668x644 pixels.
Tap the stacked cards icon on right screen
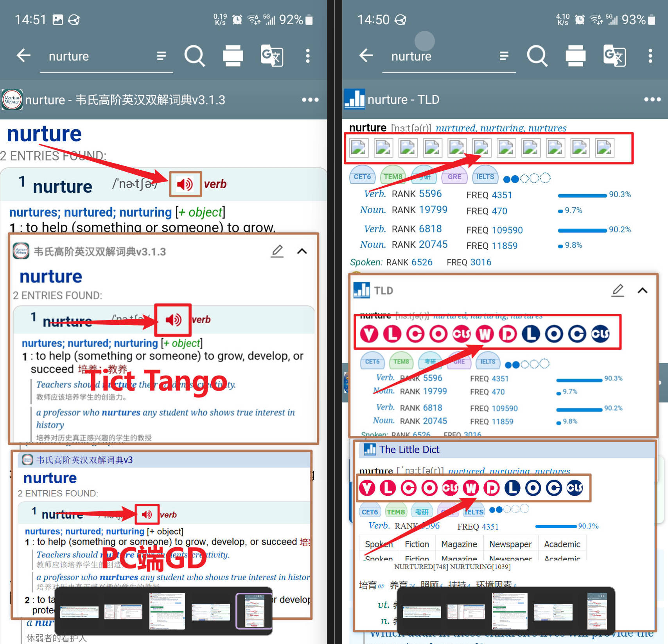pos(576,56)
